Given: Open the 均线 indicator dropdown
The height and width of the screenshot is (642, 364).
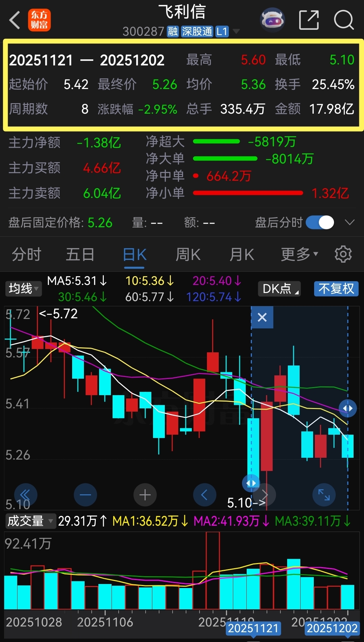Looking at the screenshot, I should (x=23, y=289).
